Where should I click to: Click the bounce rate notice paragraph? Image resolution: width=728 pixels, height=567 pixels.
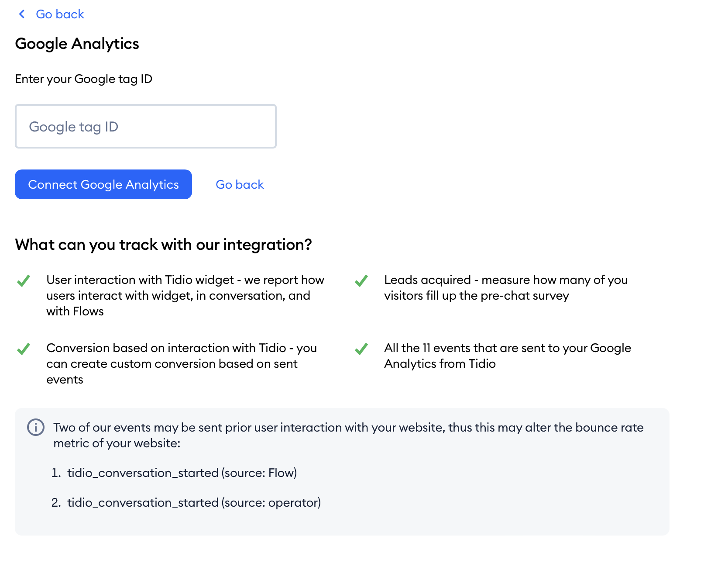pos(348,435)
